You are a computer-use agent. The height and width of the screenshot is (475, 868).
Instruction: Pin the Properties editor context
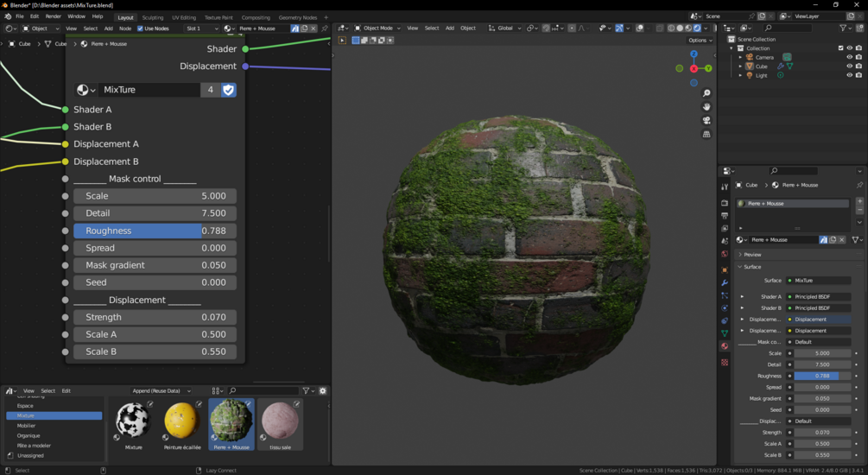coord(859,185)
